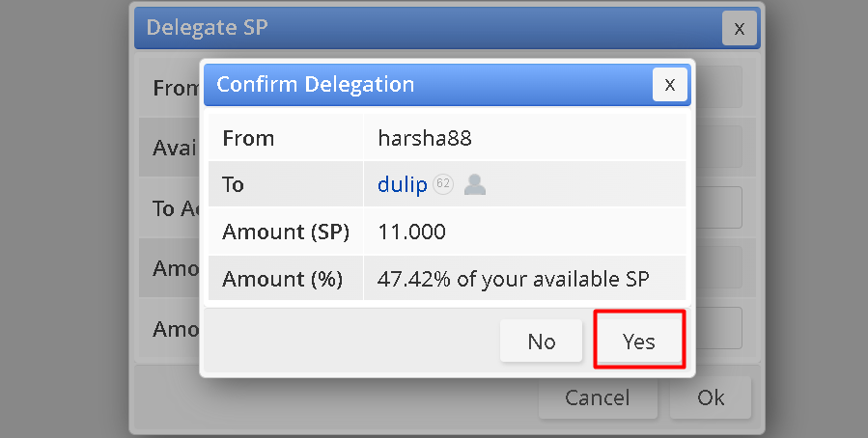Click the 47.42% of available SP text
Screen dimensions: 868x438
tap(513, 279)
